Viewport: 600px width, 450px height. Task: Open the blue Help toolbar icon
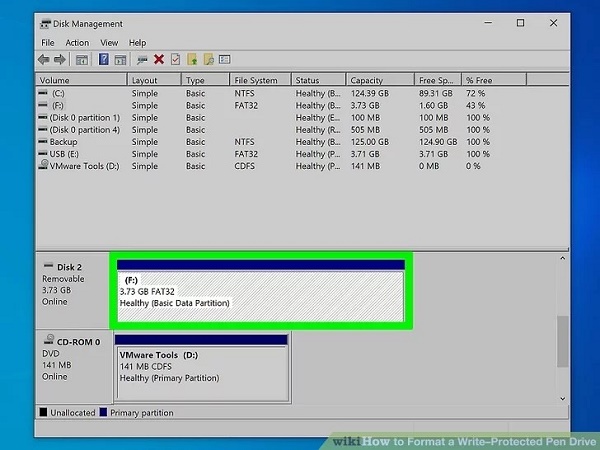pyautogui.click(x=103, y=59)
